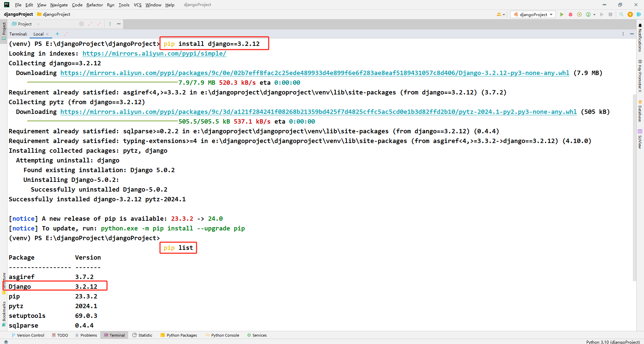The width and height of the screenshot is (644, 344).
Task: Start debugging with the red bug icon
Action: point(571,14)
